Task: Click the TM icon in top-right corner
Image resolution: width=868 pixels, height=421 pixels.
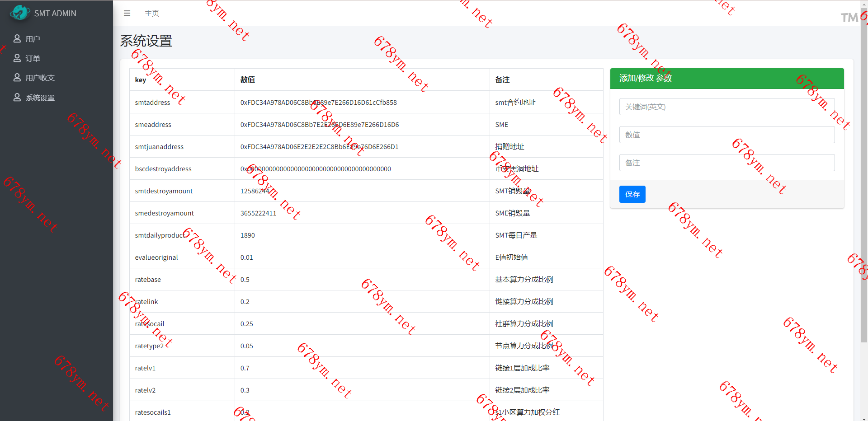Action: pos(849,18)
